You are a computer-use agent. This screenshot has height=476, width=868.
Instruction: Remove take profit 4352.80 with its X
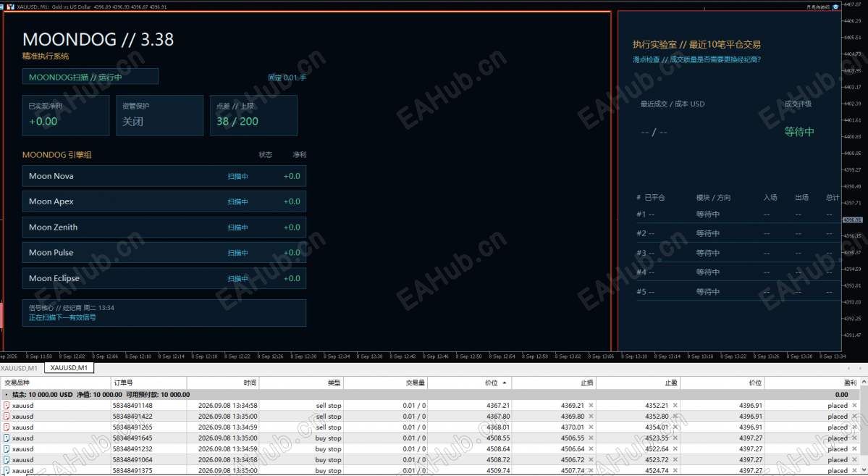click(x=675, y=416)
